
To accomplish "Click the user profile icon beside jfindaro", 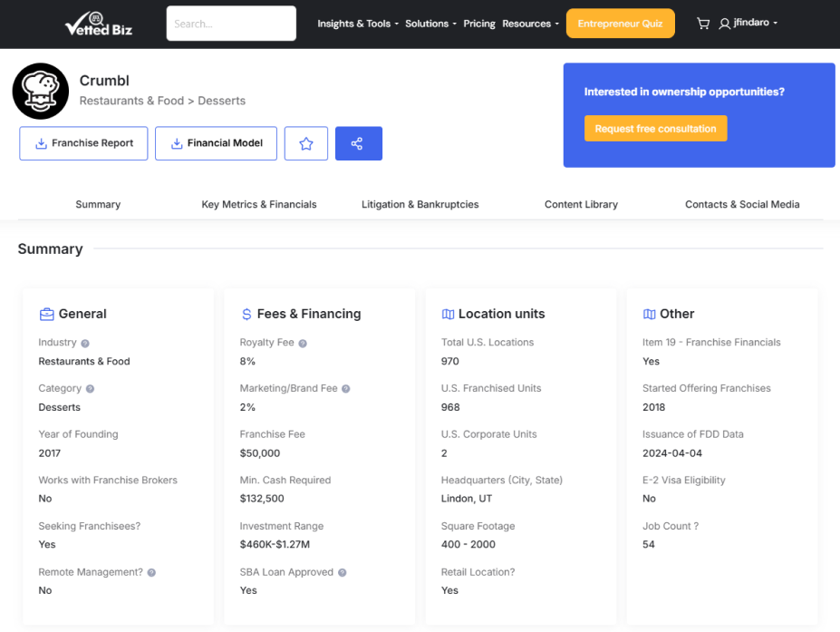I will 724,24.
